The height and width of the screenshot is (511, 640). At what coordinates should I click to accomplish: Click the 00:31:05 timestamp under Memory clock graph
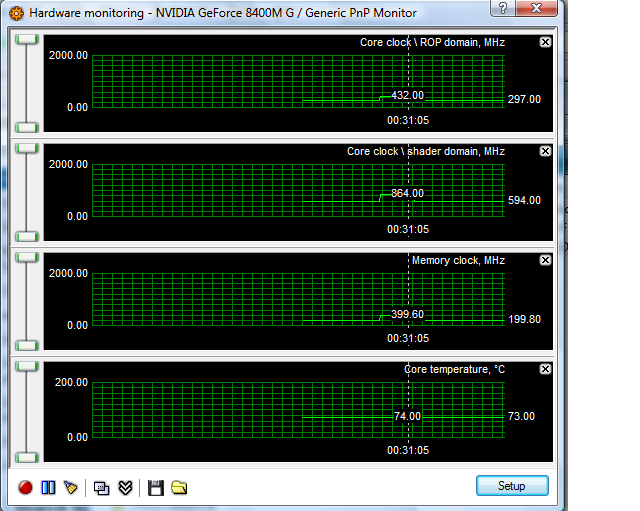click(x=408, y=338)
